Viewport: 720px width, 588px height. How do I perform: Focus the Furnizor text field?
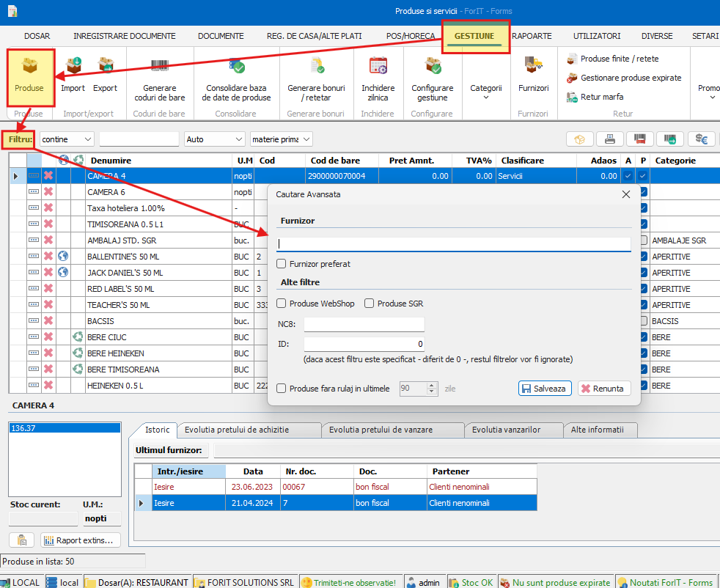[454, 243]
